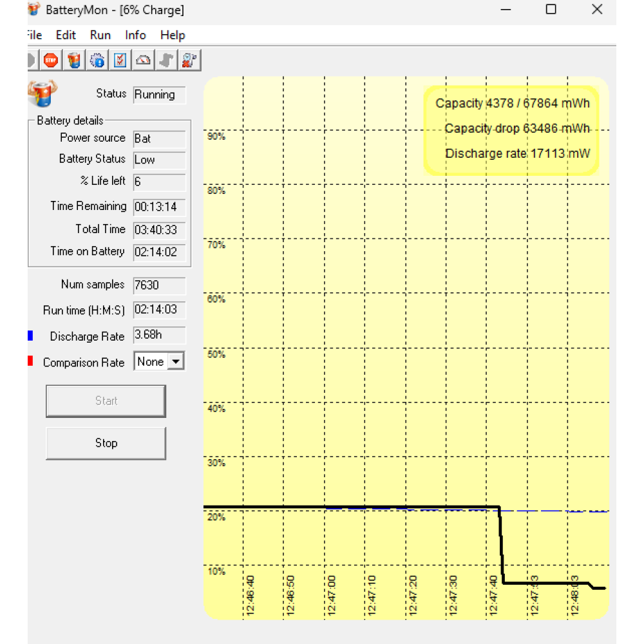
Task: Expand the Comparison Rate dropdown arrow
Action: [x=176, y=362]
